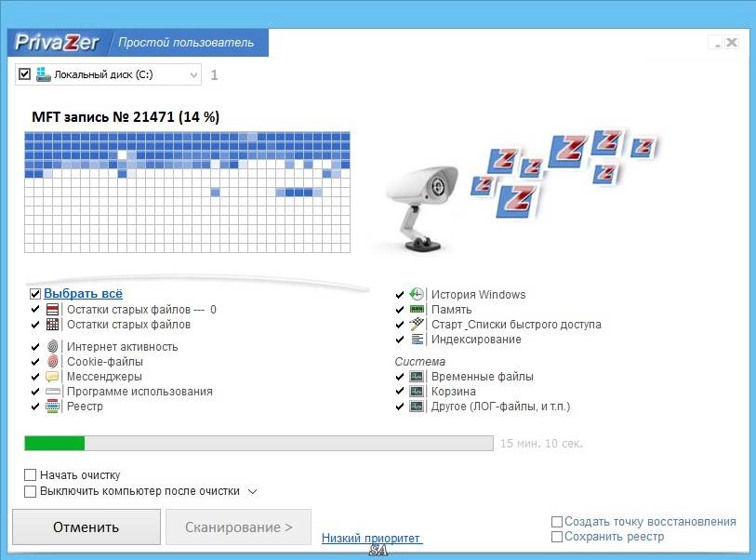Click the surveillance camera image
Viewport: 756px width, 560px height.
click(421, 207)
